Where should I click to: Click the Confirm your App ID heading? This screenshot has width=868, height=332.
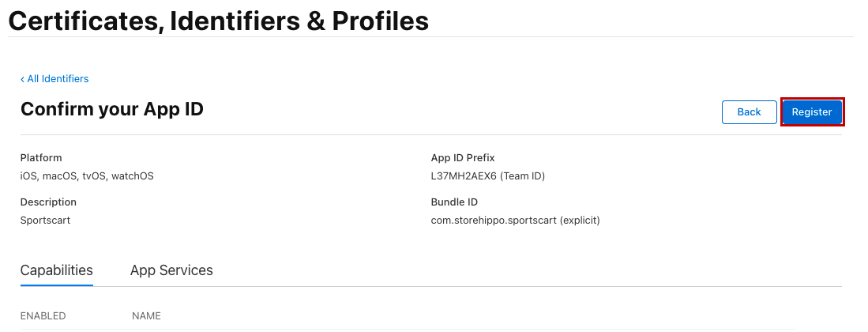tap(112, 109)
